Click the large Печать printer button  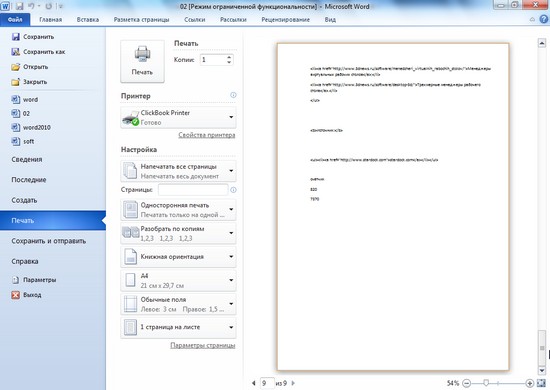[142, 61]
